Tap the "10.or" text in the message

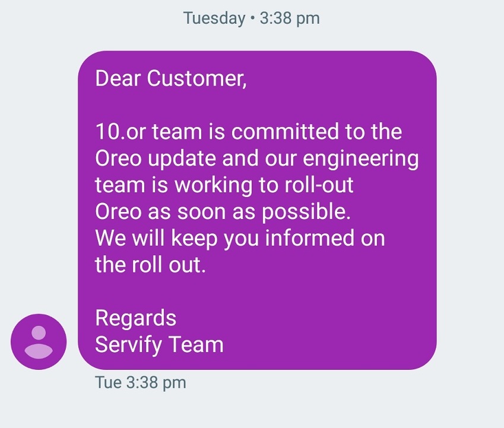121,132
